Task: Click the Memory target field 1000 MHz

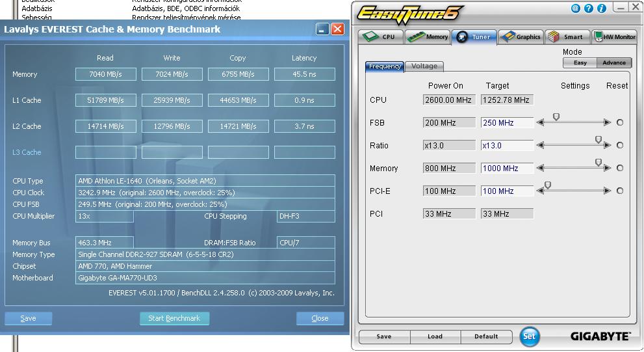Action: 508,168
